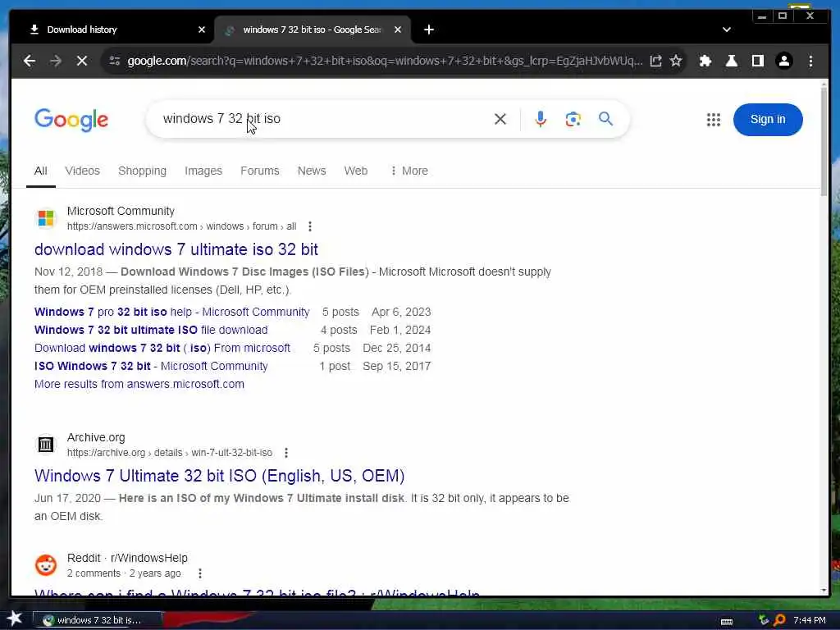Open Chrome three-dot menu
840x630 pixels.
click(810, 61)
